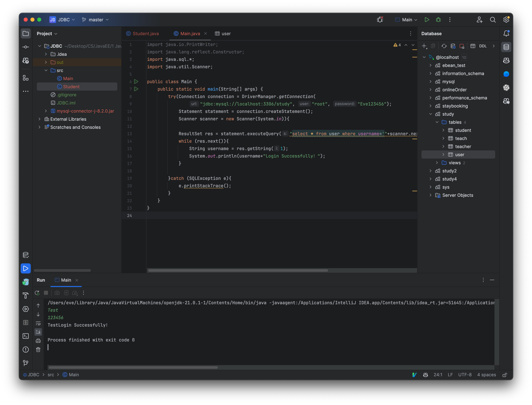Rerun the Main program in Run panel
This screenshot has width=532, height=405.
click(37, 293)
